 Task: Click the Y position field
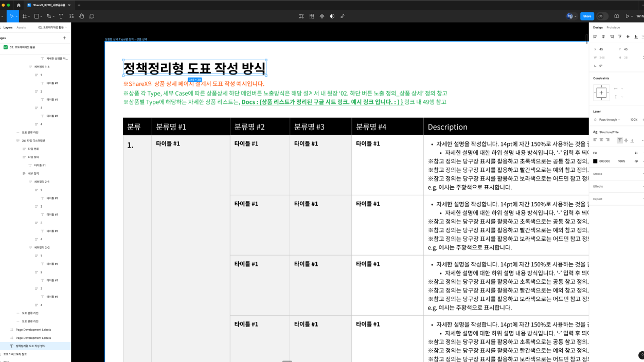630,49
